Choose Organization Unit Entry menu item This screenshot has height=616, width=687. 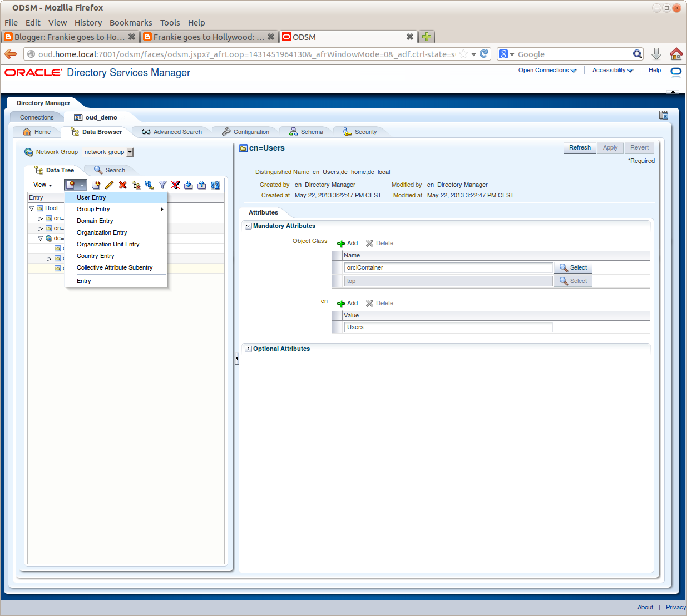[x=116, y=244]
